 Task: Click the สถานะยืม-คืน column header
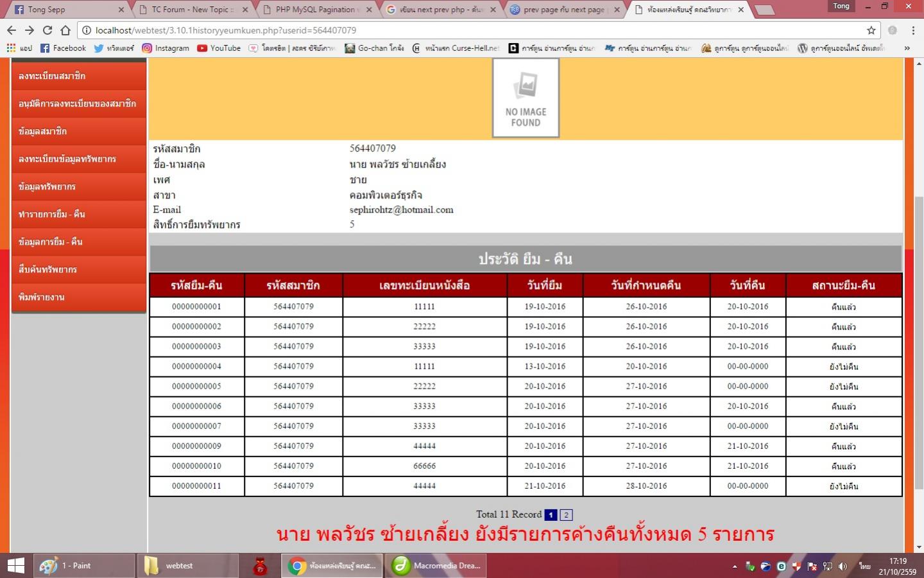point(844,285)
